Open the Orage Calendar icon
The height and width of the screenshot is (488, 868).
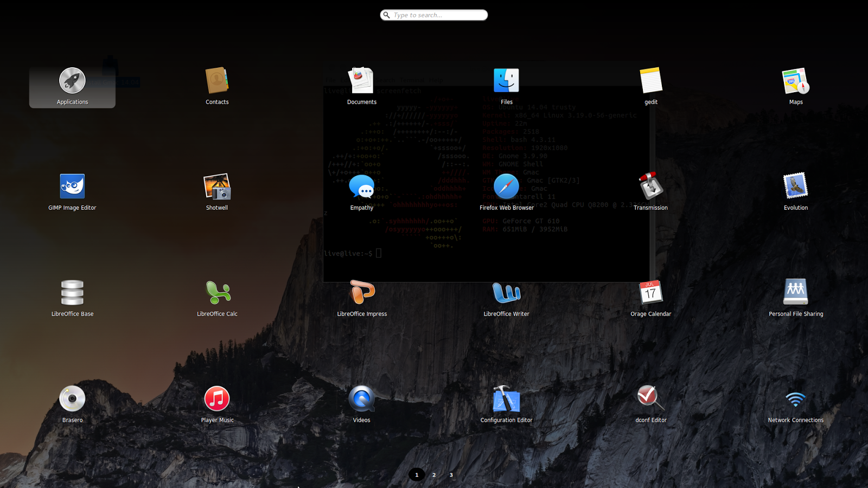(651, 293)
